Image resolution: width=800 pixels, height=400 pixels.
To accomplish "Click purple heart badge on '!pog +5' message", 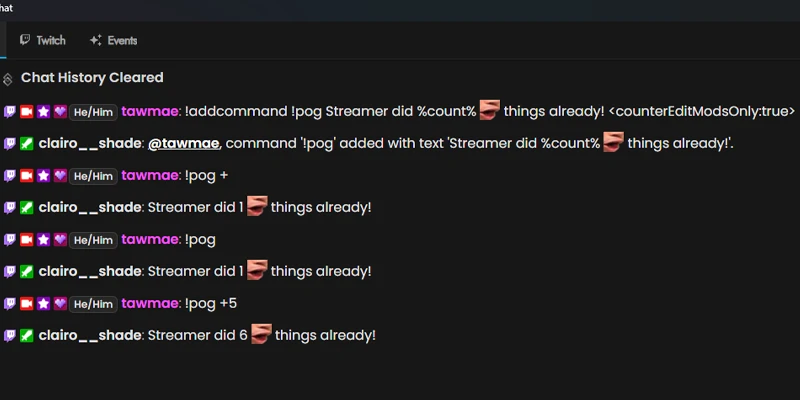I will pos(60,304).
